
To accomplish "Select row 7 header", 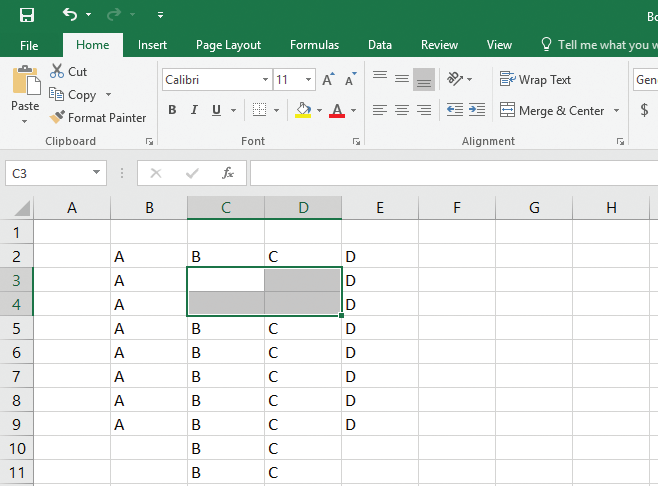I will [16, 376].
